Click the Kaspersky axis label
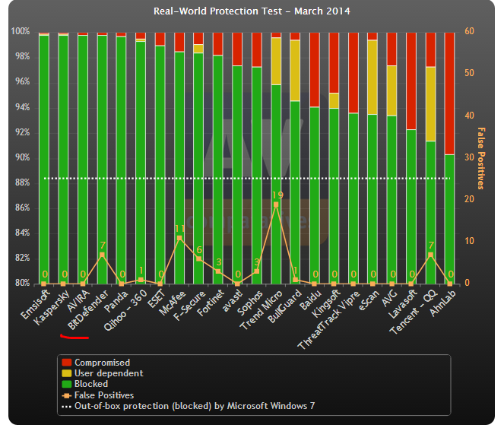The height and width of the screenshot is (428, 504). point(51,308)
